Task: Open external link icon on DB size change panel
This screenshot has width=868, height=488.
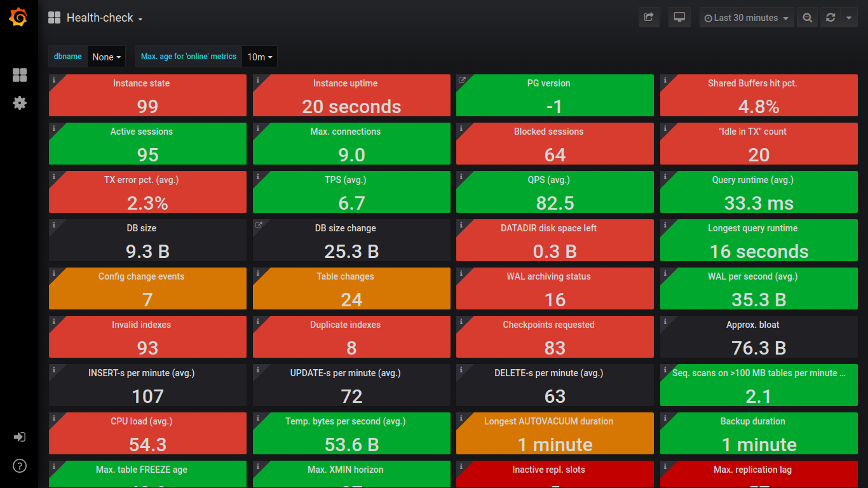Action: click(x=259, y=225)
